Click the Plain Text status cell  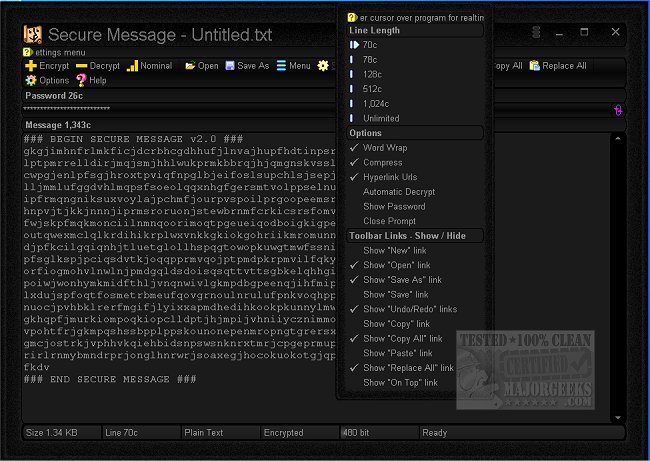[221, 433]
